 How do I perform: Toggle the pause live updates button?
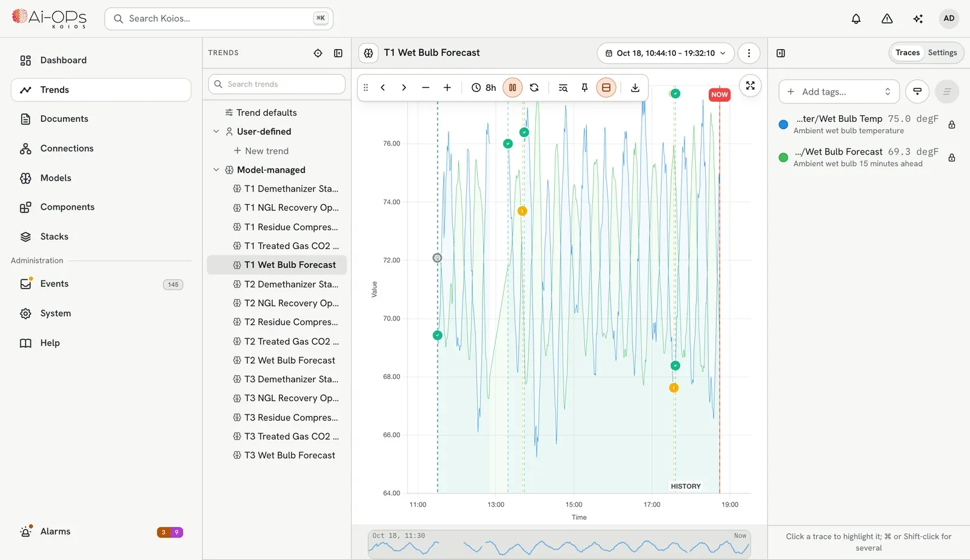tap(512, 88)
